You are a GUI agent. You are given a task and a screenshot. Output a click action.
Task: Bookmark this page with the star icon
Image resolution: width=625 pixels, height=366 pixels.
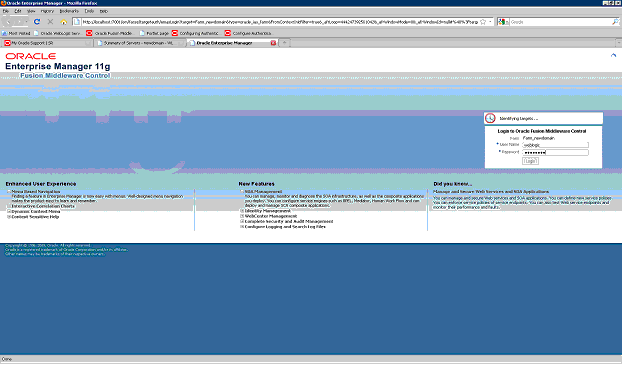483,22
